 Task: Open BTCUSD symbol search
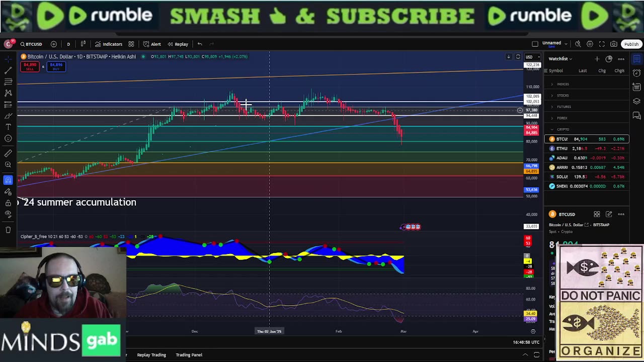pyautogui.click(x=31, y=44)
